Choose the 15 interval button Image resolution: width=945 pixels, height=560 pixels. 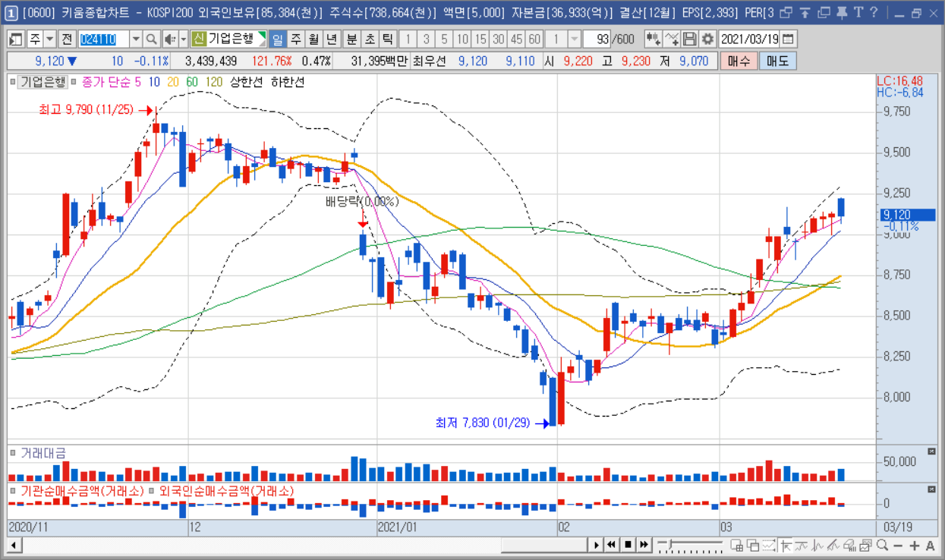(480, 39)
